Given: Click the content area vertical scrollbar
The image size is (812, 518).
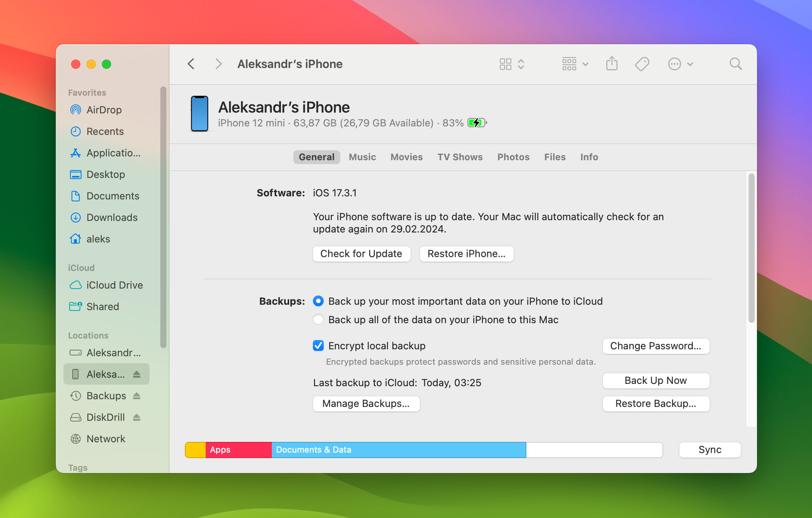Looking at the screenshot, I should (x=751, y=248).
